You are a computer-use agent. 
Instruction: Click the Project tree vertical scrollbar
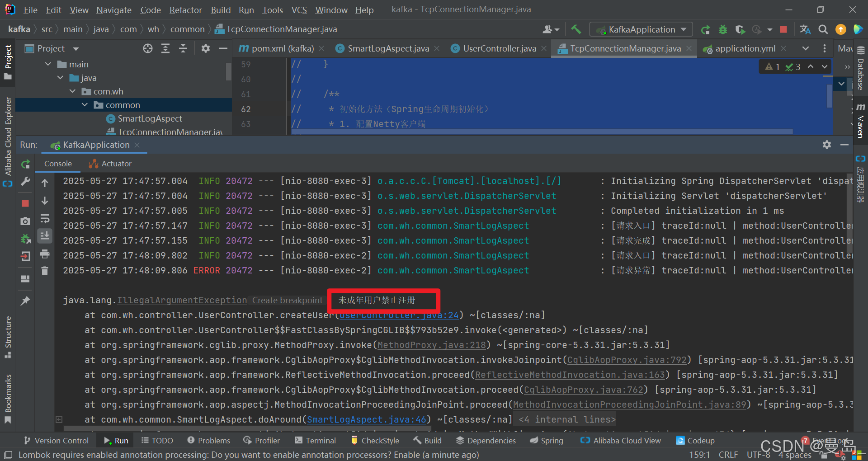pyautogui.click(x=228, y=71)
